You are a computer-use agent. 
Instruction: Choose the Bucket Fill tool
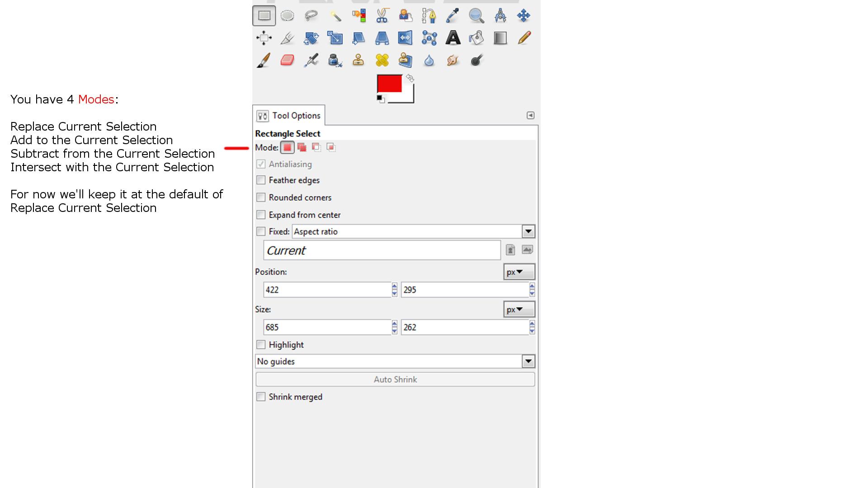(476, 38)
